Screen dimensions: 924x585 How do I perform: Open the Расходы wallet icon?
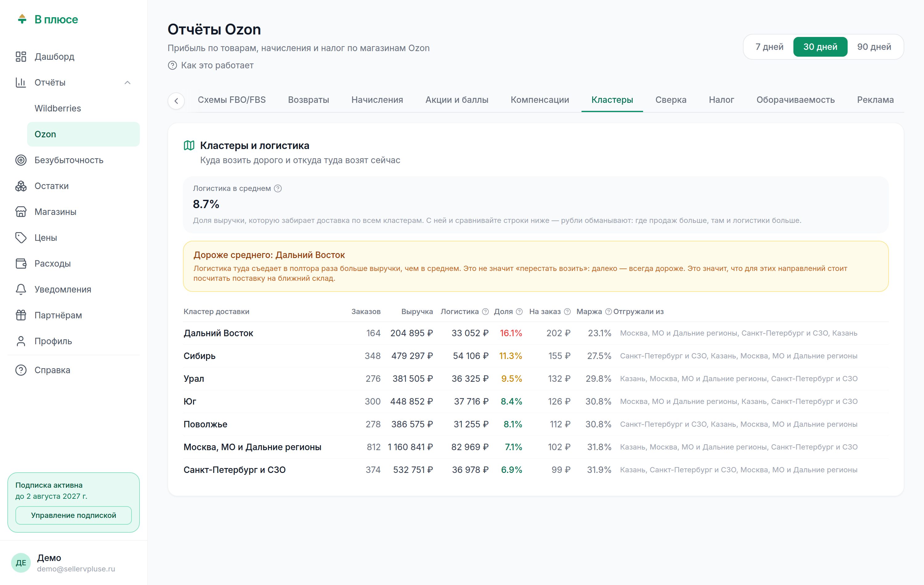point(21,264)
